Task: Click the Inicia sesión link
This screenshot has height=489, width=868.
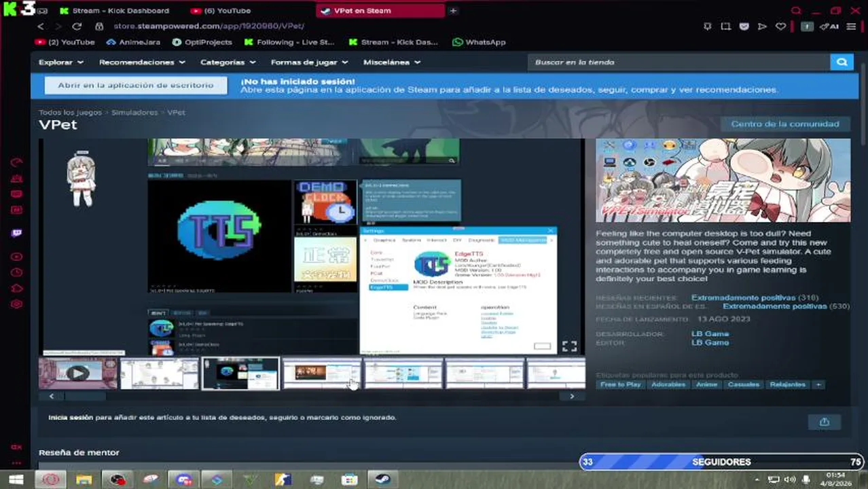Action: [71, 418]
